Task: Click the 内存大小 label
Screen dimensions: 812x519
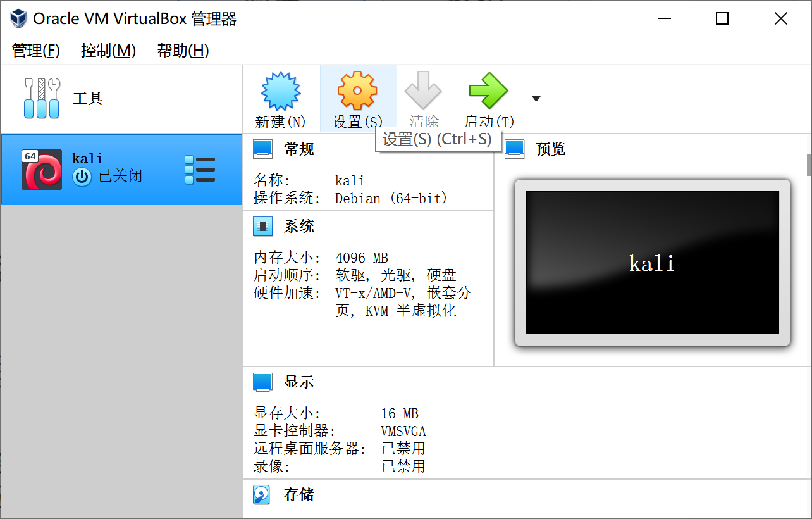Action: (x=287, y=258)
